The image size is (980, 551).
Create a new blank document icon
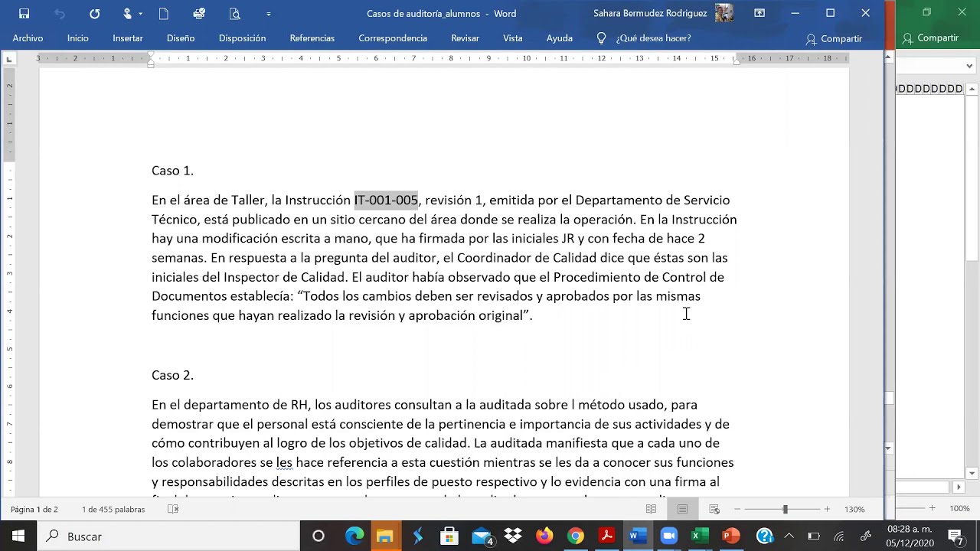(x=164, y=14)
